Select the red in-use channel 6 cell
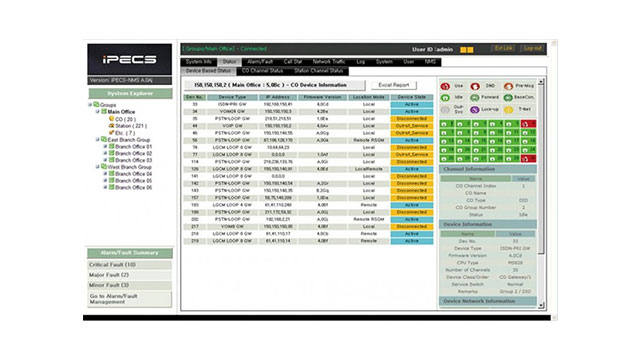 529,124
